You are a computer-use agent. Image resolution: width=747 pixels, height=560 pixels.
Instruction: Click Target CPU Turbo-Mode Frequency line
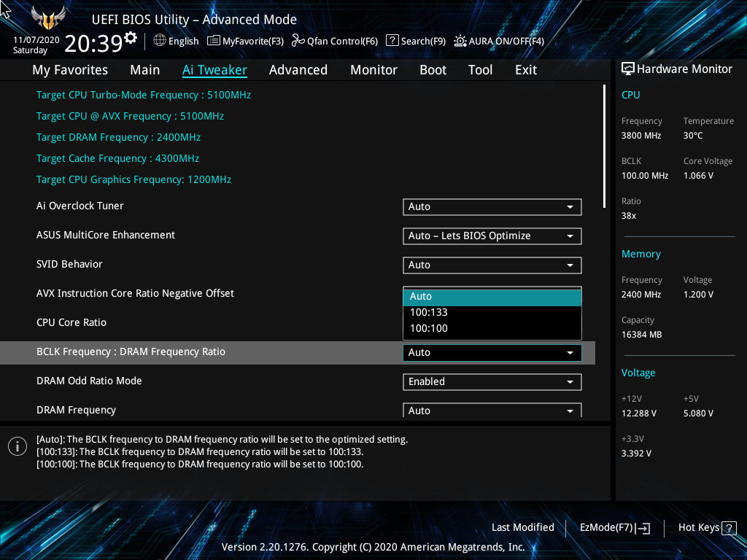pyautogui.click(x=144, y=96)
